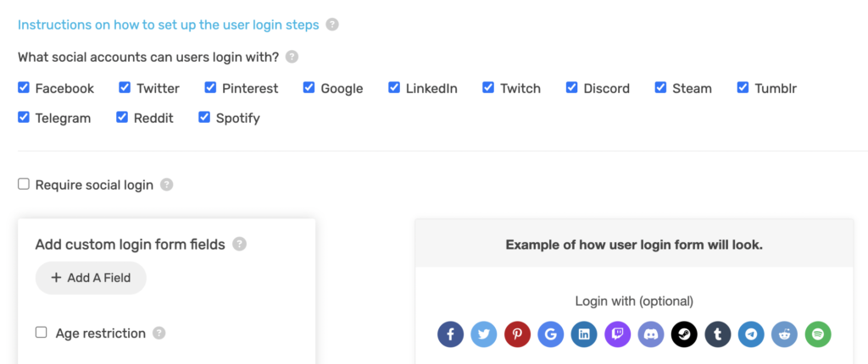Click the 'Login with (optional)' text
868x364 pixels.
634,301
